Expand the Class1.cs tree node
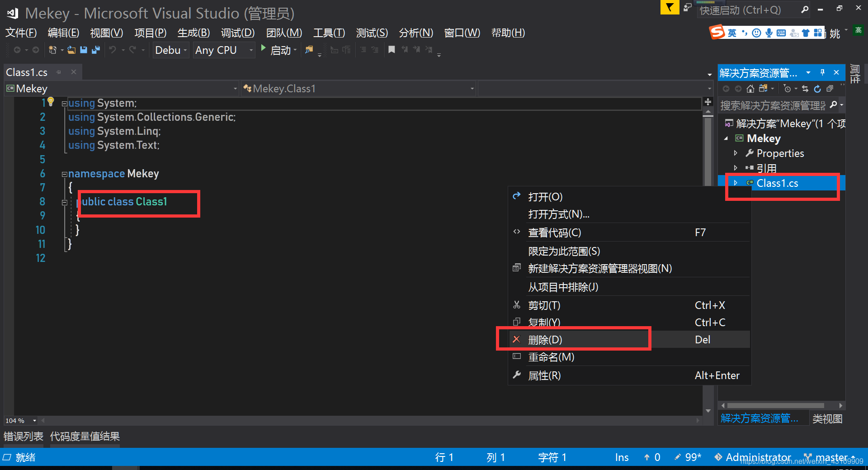868x470 pixels. click(x=736, y=183)
